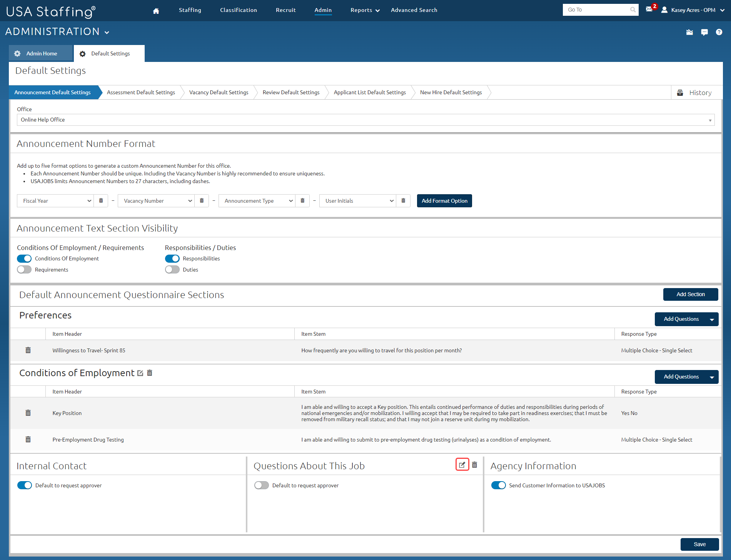The width and height of the screenshot is (731, 560).
Task: Open the Reports menu dropdown
Action: click(365, 10)
